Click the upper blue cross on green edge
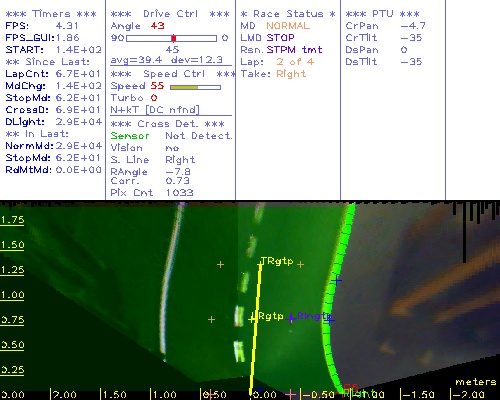This screenshot has height=400, width=500. [337, 281]
